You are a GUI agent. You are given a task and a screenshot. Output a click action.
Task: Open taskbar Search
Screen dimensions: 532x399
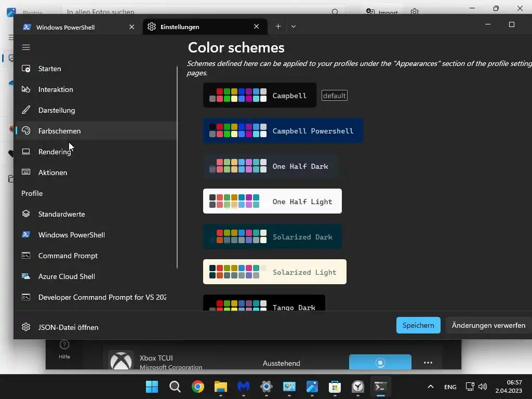point(175,387)
